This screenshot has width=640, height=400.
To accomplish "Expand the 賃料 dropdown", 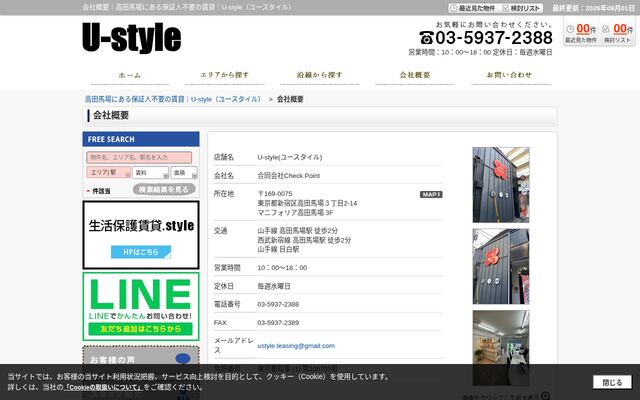I will [x=150, y=173].
